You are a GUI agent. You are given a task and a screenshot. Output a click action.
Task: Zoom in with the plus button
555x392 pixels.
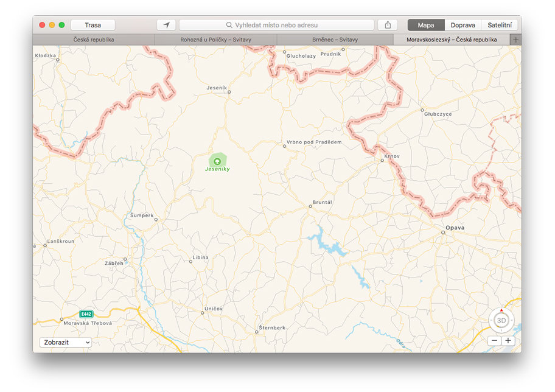click(508, 341)
